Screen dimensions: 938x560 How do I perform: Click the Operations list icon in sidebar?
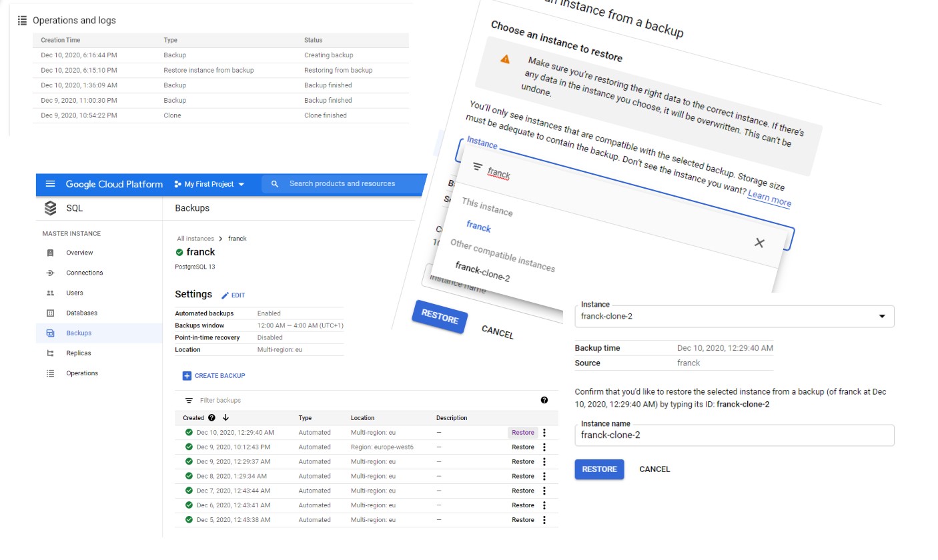pyautogui.click(x=50, y=373)
